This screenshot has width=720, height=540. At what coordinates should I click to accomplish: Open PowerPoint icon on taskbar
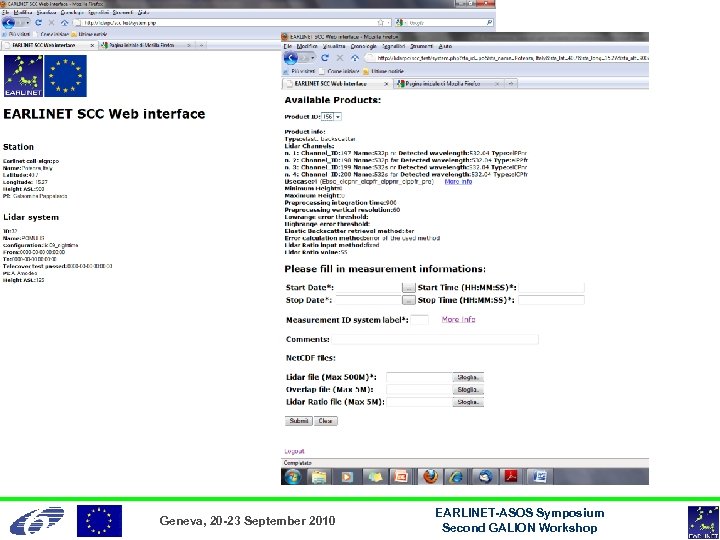tap(400, 477)
